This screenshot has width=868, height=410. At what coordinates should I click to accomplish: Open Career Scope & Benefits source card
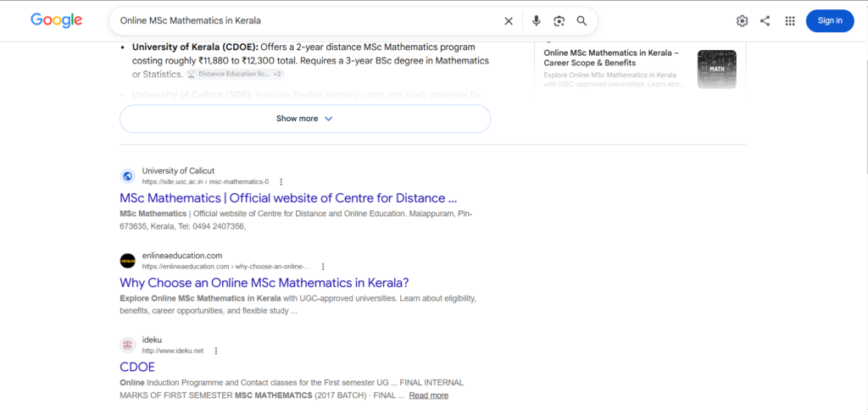point(640,69)
